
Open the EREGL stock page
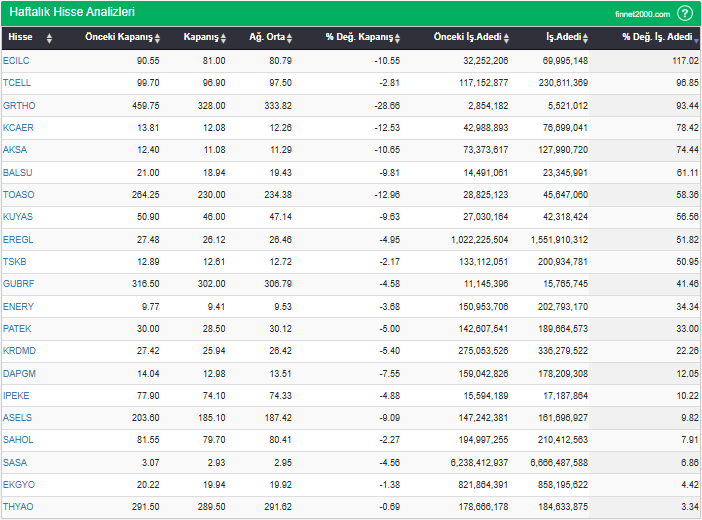pyautogui.click(x=18, y=239)
